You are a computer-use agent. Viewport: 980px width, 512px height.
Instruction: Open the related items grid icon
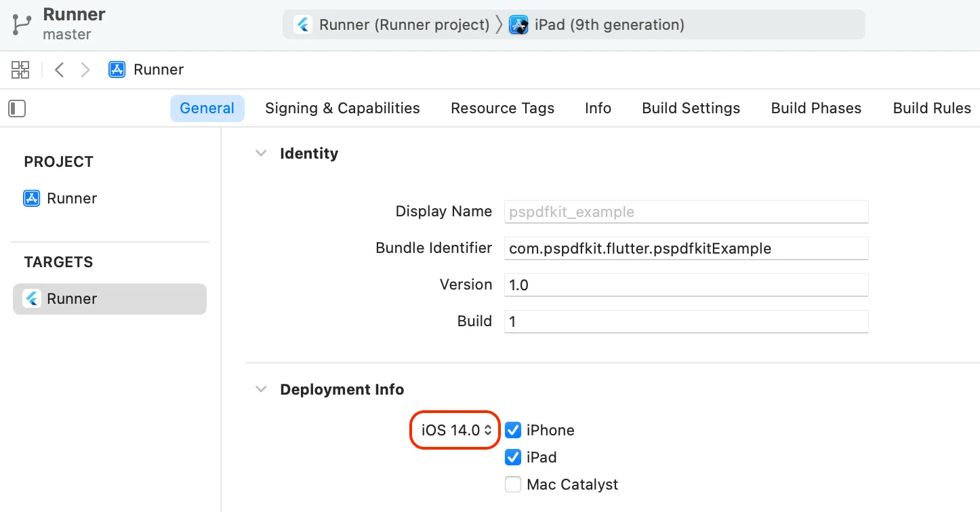pyautogui.click(x=20, y=69)
